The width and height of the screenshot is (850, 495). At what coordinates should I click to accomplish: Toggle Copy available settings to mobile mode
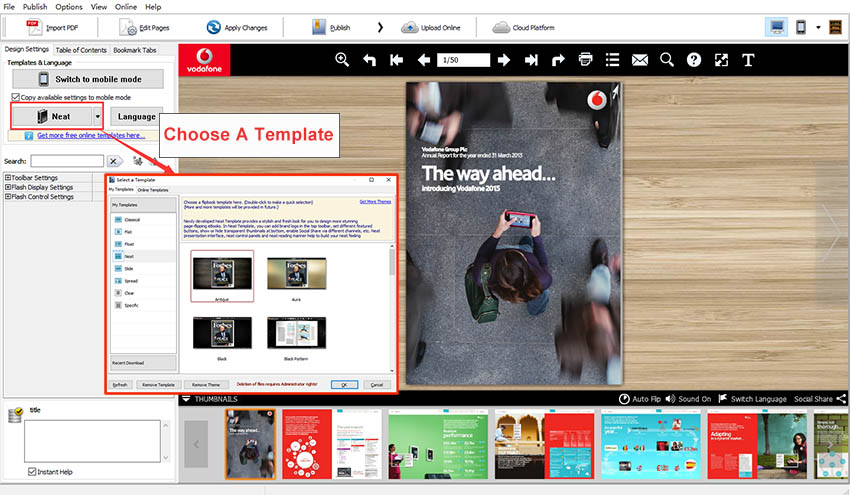pos(14,97)
